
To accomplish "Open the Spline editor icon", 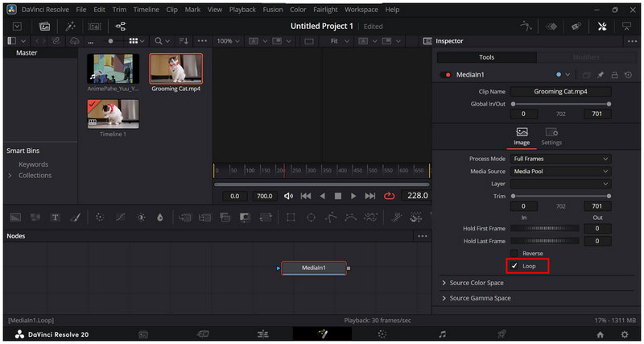I will [526, 27].
